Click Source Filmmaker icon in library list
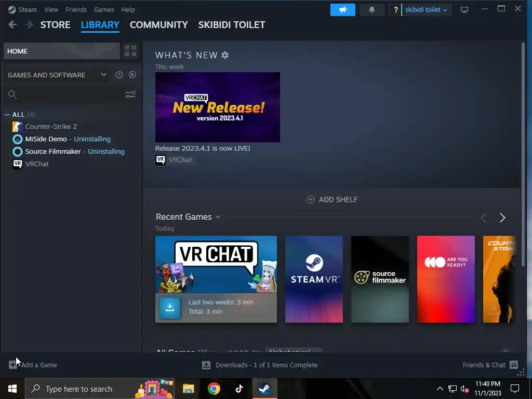Viewport: 532px width, 399px height. [x=17, y=152]
